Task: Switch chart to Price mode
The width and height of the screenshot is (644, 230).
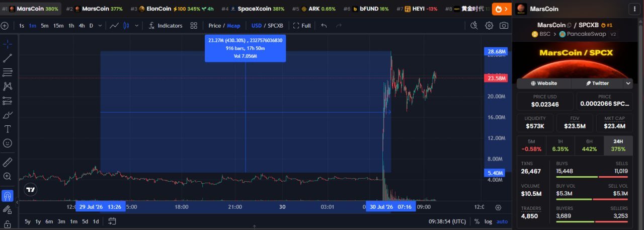Action: (x=215, y=26)
